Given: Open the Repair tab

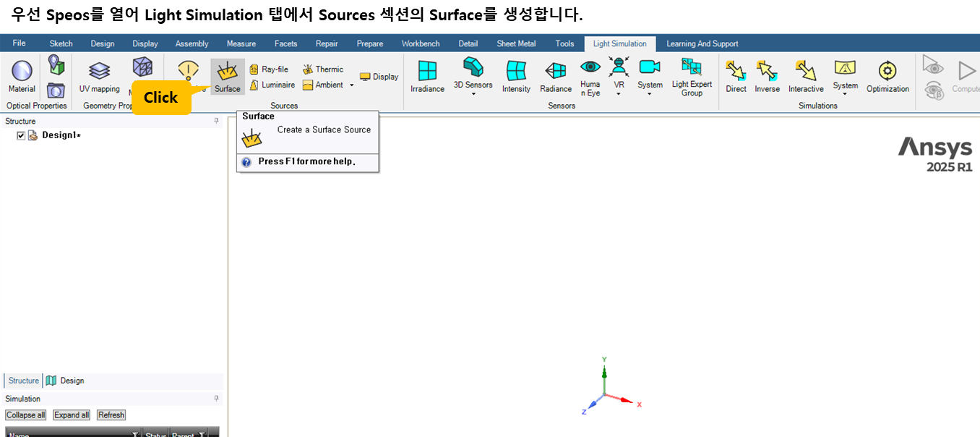Looking at the screenshot, I should (327, 43).
